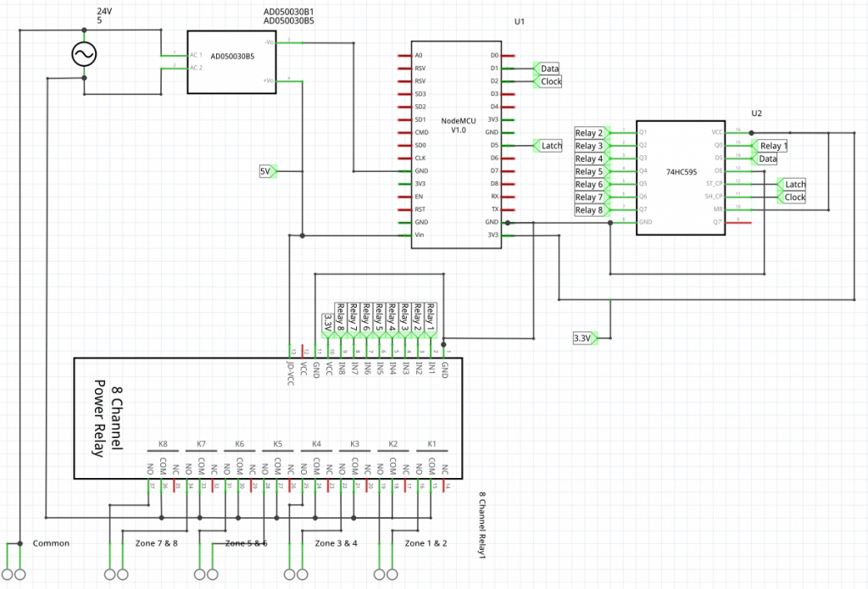Image resolution: width=868 pixels, height=589 pixels.
Task: Select the Relay 5 label left of 74HC595
Action: click(593, 171)
